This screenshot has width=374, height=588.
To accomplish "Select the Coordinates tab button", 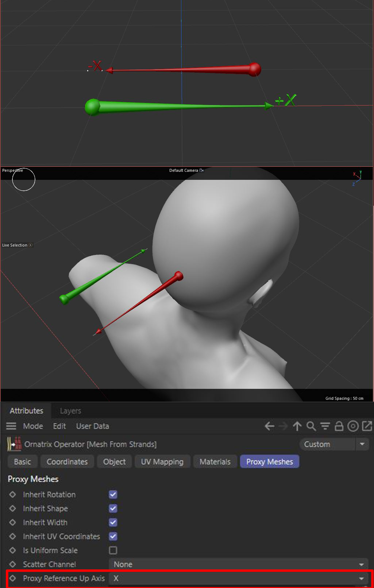I will click(x=67, y=462).
